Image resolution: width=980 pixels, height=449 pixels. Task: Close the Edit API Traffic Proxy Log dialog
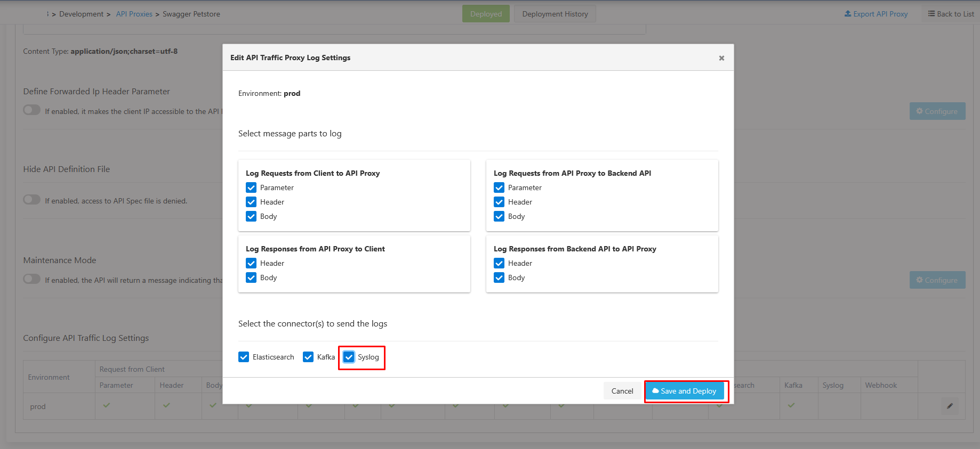tap(721, 58)
